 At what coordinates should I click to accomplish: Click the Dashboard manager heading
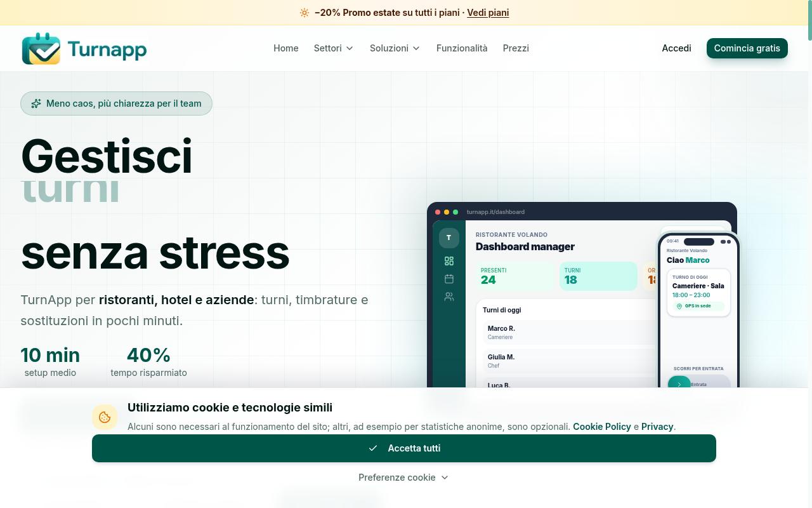[x=525, y=246]
